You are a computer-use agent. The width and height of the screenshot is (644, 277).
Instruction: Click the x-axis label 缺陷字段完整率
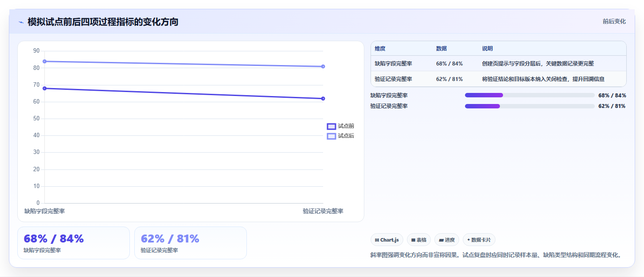pyautogui.click(x=45, y=212)
